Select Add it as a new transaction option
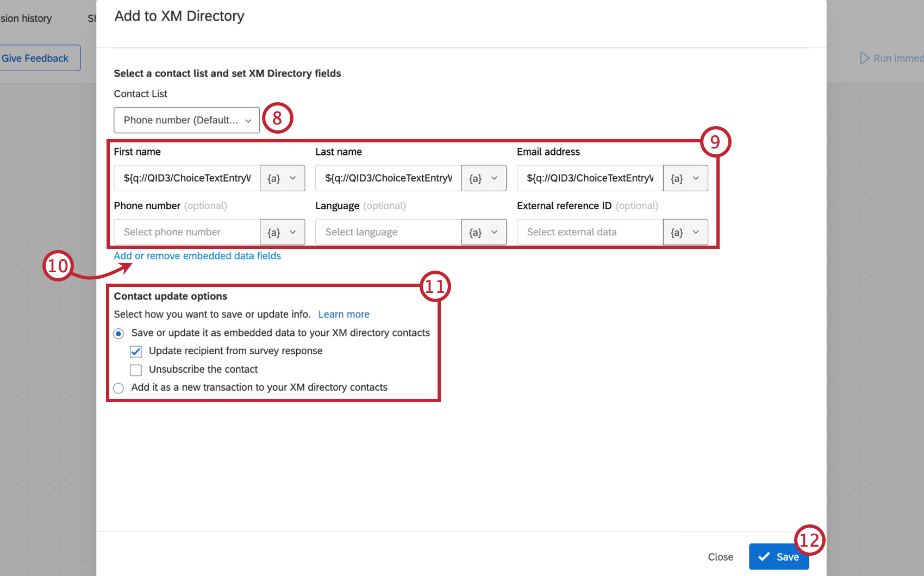 pos(118,388)
